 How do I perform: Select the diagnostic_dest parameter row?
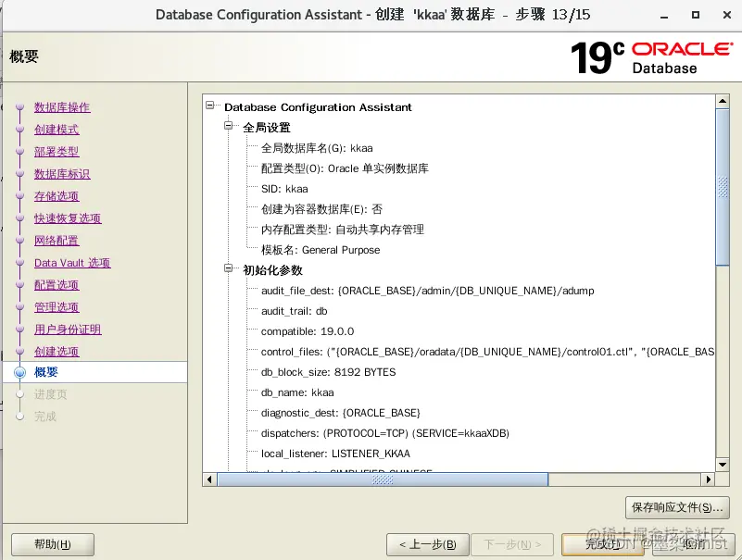[340, 413]
